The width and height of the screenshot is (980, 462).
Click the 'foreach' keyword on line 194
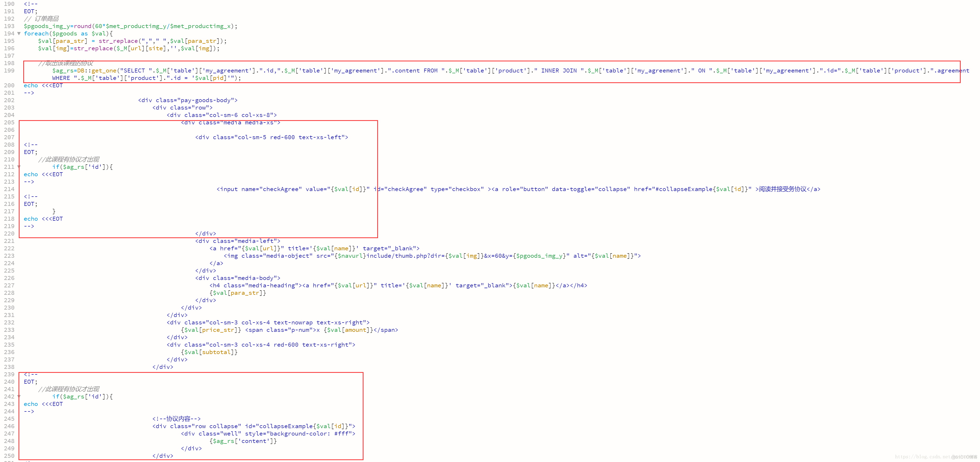point(36,34)
